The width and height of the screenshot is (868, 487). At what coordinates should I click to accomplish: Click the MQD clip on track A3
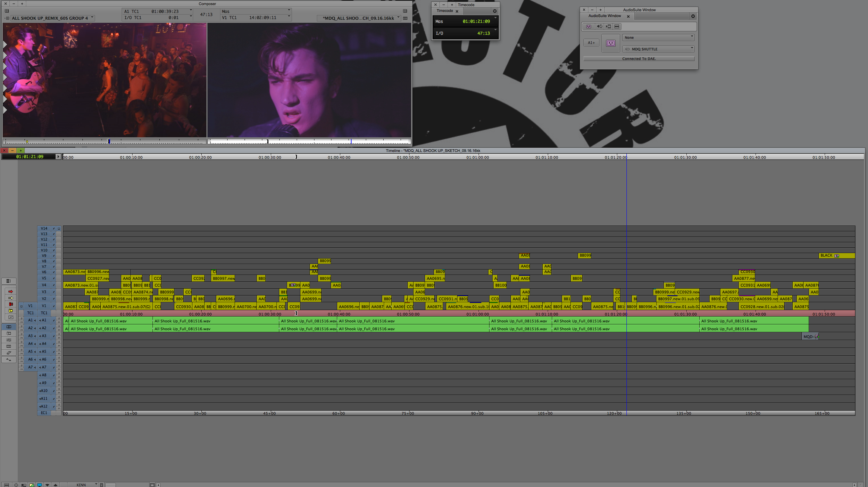pyautogui.click(x=810, y=336)
